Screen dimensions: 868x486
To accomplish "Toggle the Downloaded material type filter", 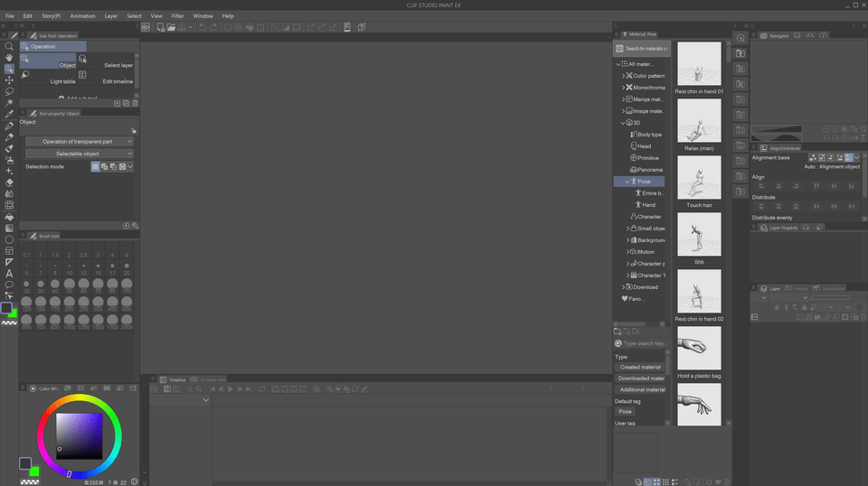I will [x=641, y=379].
